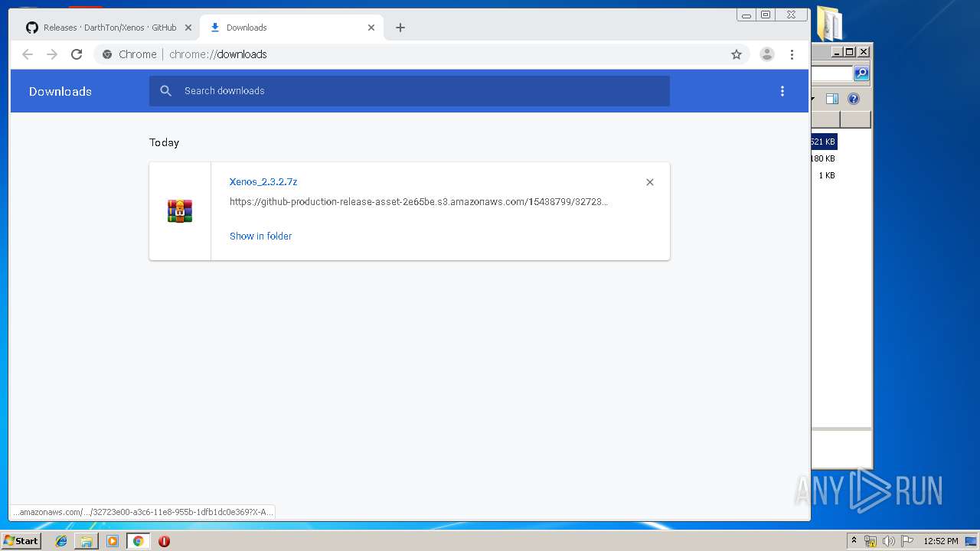Screen dimensions: 980x551
Task: Click the site info icon beside Chrome label
Action: (x=107, y=54)
